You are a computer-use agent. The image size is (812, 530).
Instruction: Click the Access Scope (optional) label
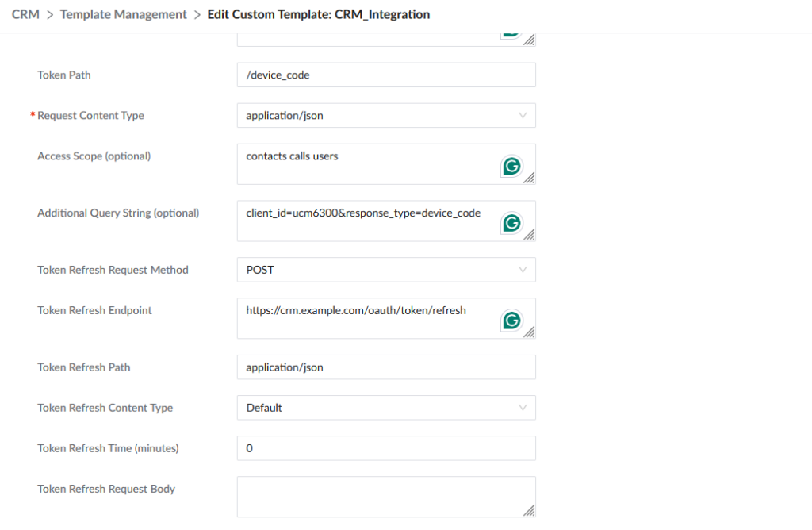(x=94, y=156)
